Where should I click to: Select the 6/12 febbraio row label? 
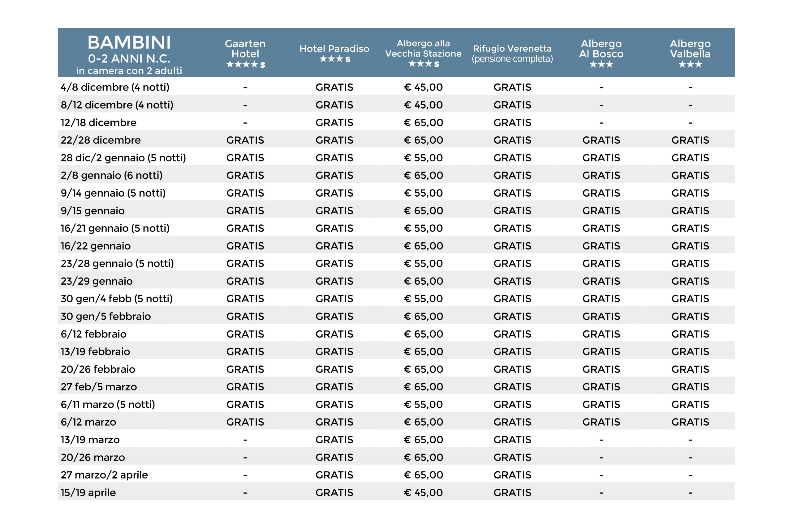[93, 334]
